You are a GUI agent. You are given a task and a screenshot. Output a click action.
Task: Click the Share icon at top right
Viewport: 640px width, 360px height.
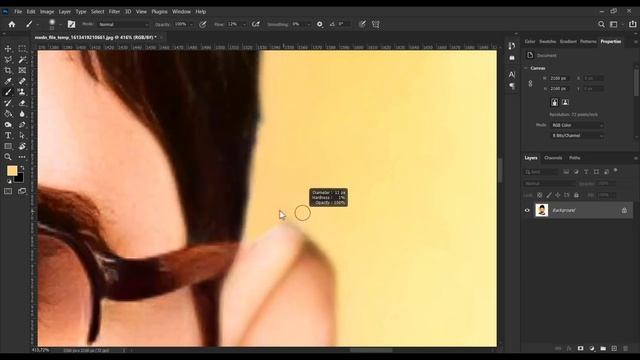tap(632, 24)
